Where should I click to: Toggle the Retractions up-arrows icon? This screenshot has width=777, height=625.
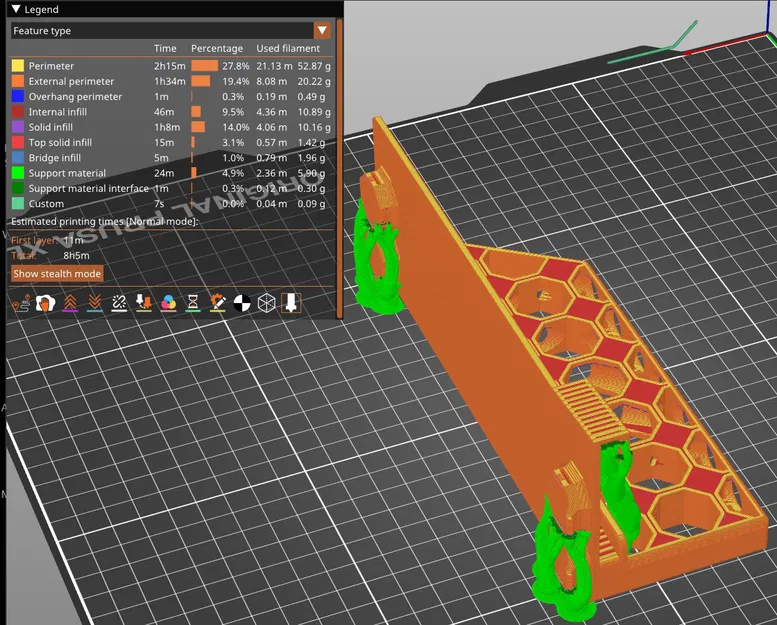70,303
